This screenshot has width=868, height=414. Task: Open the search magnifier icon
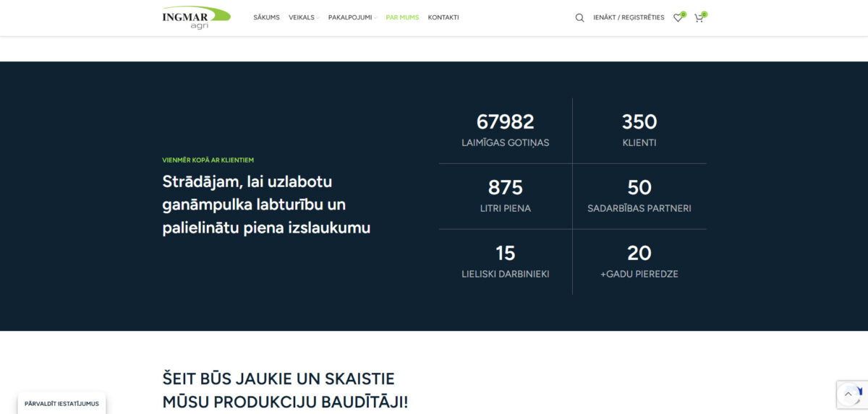click(x=579, y=17)
